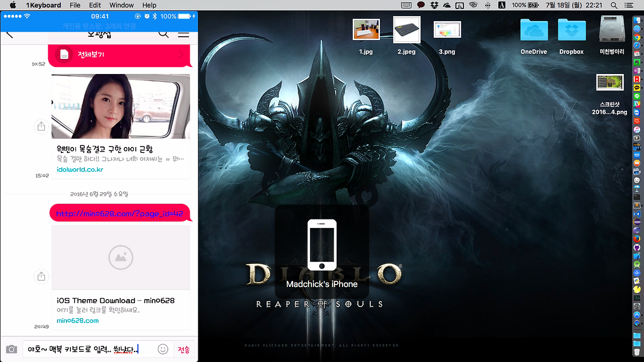The width and height of the screenshot is (644, 362).
Task: Open KakaoTalk from the Dock
Action: coord(636,88)
